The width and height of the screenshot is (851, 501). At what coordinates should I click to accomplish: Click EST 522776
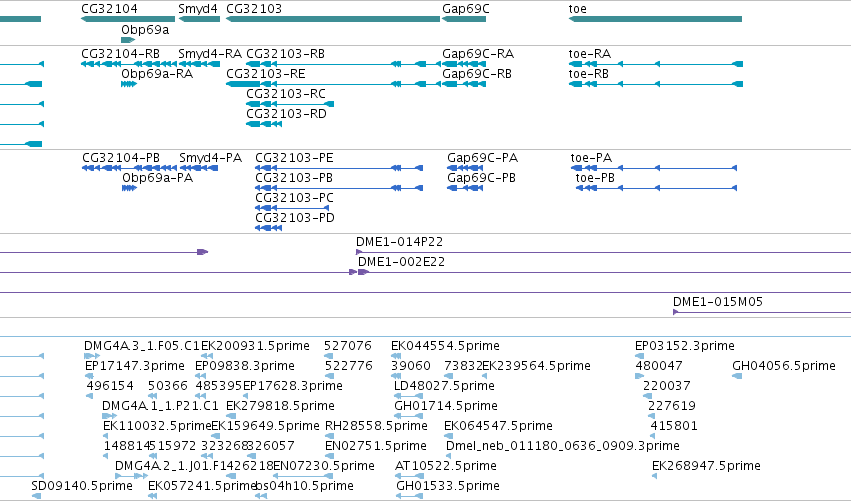[x=349, y=366]
